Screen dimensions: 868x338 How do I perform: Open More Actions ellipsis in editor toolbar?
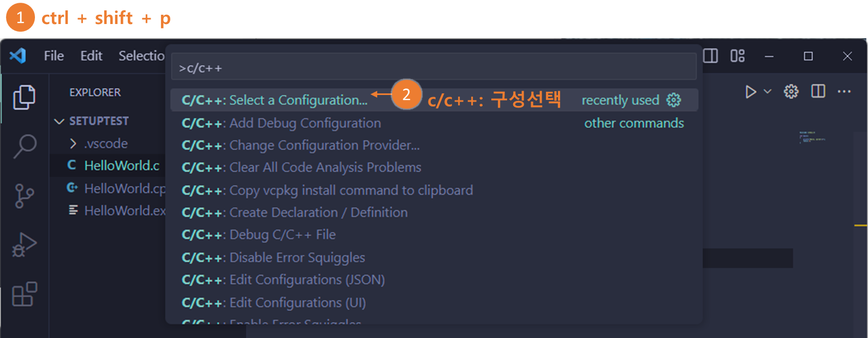pyautogui.click(x=844, y=92)
